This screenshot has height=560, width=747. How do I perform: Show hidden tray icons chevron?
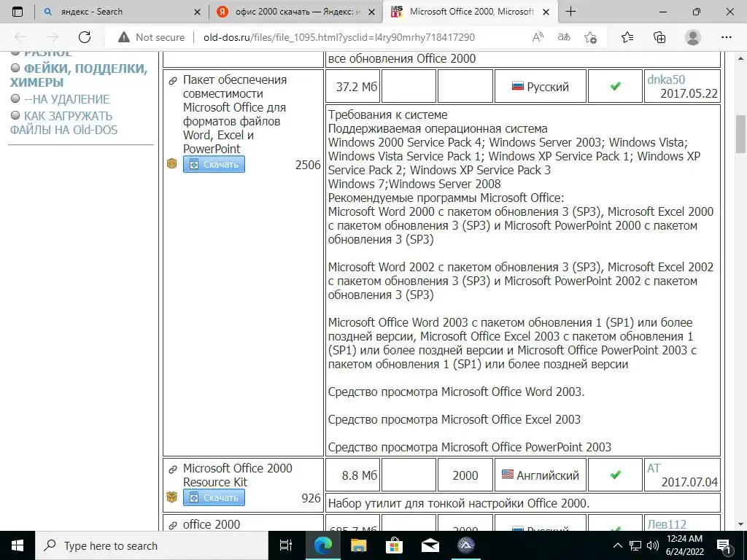pos(617,545)
